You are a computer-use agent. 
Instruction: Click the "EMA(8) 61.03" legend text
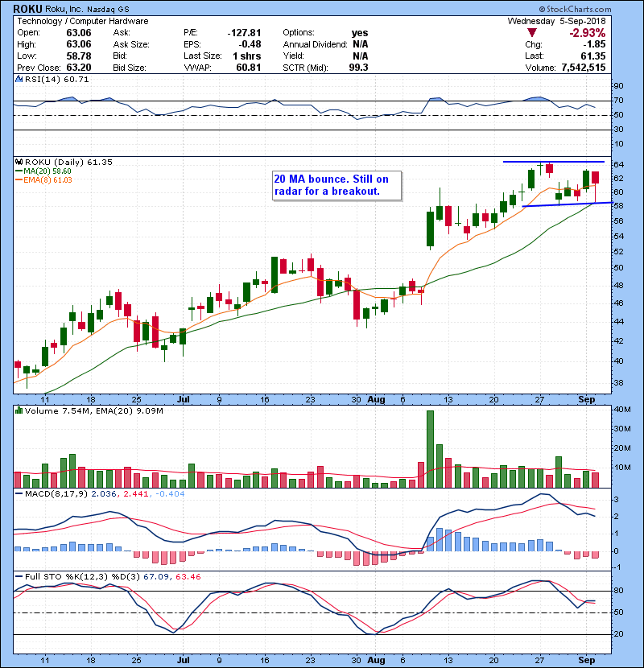47,180
